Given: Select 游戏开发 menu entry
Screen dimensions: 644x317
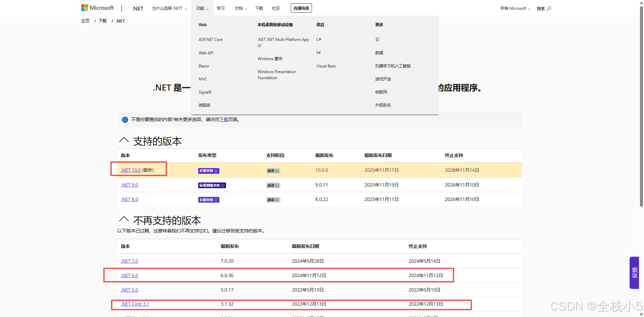Looking at the screenshot, I should (383, 79).
